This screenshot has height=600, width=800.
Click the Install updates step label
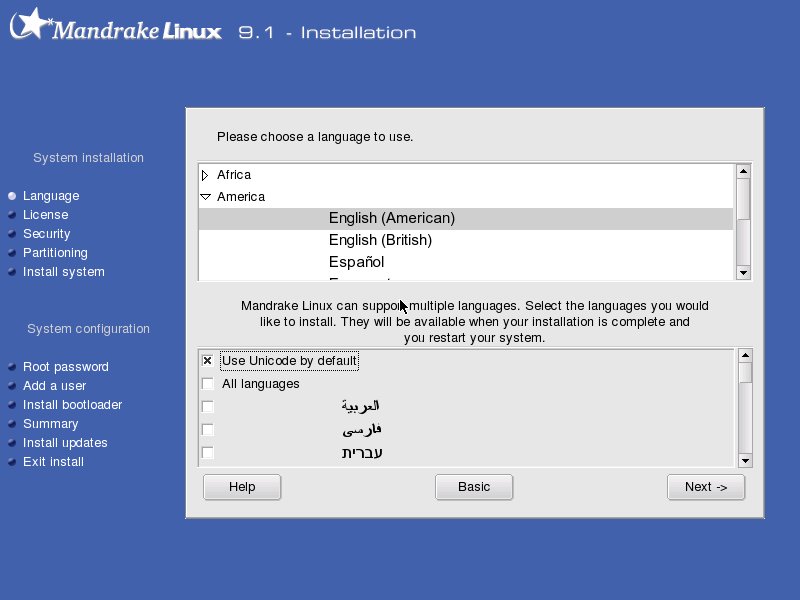(65, 443)
